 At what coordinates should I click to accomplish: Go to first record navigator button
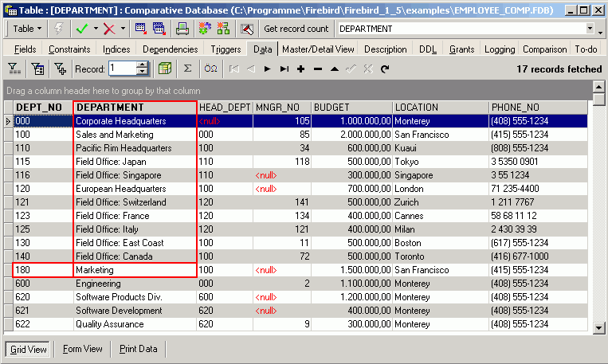click(233, 69)
